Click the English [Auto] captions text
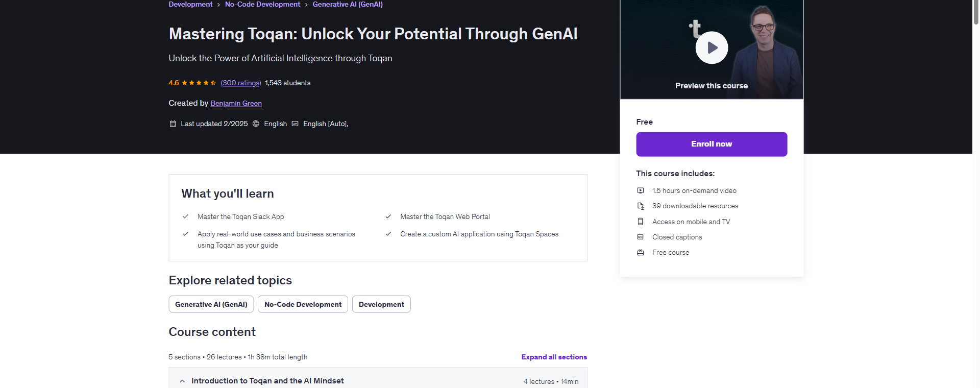This screenshot has height=388, width=980. click(326, 124)
